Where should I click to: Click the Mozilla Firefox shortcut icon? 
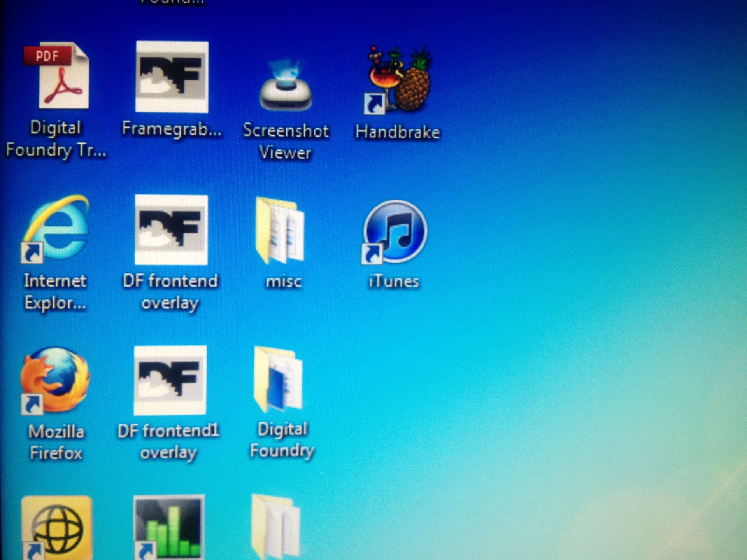pos(55,380)
